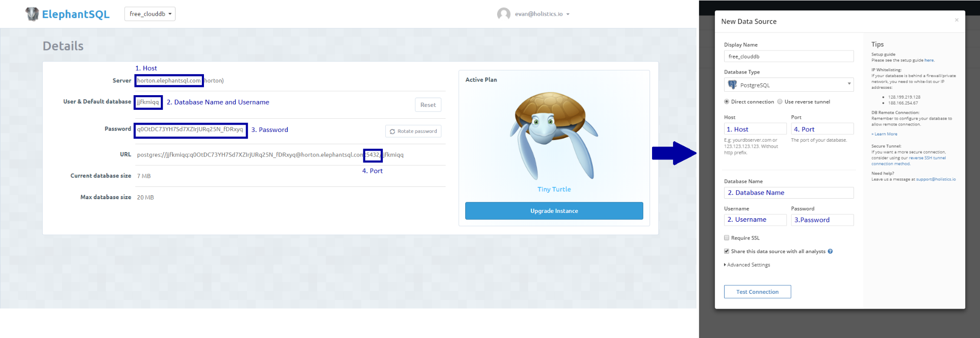Image resolution: width=980 pixels, height=338 pixels.
Task: Click the IP address 188.166.254.67
Action: (903, 103)
